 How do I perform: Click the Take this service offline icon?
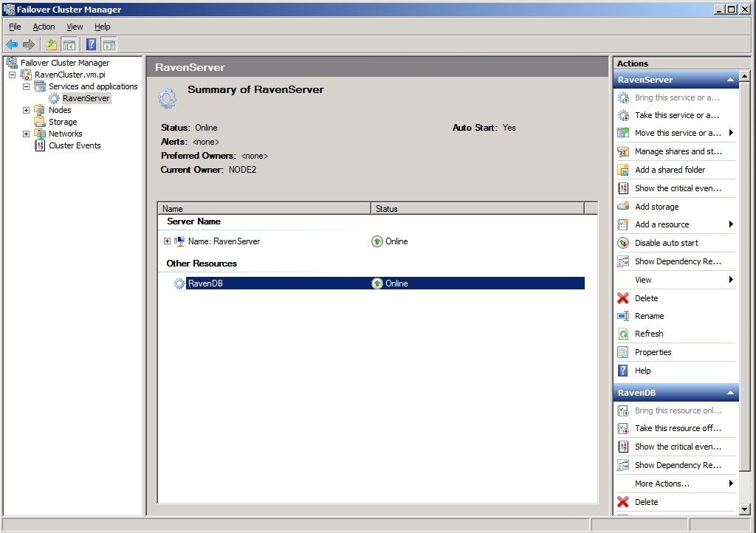click(x=623, y=115)
